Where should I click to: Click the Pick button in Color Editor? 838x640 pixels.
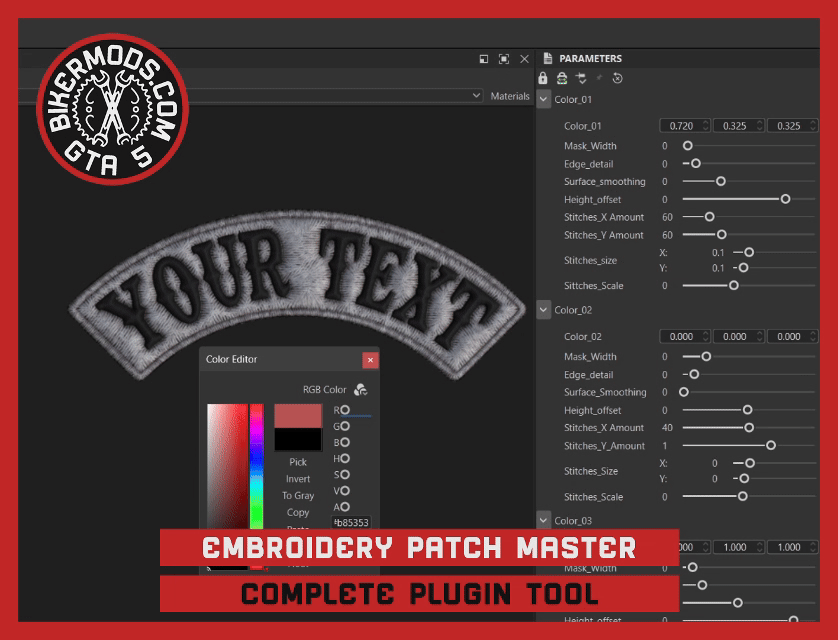pyautogui.click(x=298, y=462)
